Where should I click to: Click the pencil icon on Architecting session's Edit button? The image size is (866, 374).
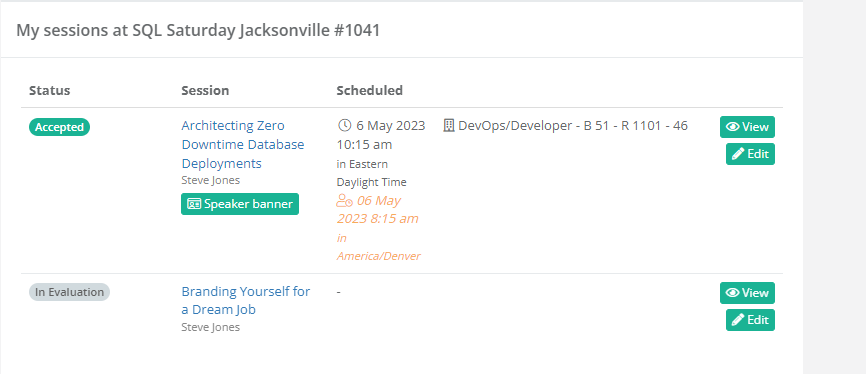[x=738, y=154]
